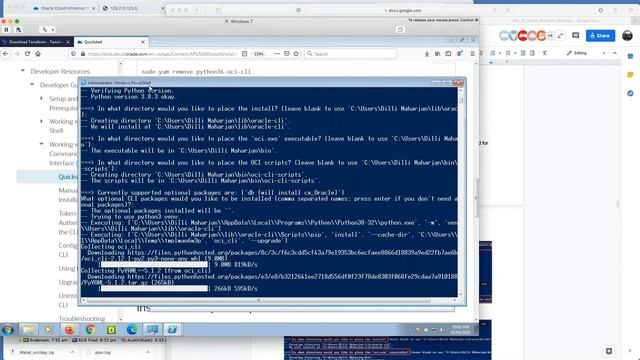Clear formatting in Google Docs toolbar
Image resolution: width=640 pixels, height=360 pixels.
click(544, 53)
